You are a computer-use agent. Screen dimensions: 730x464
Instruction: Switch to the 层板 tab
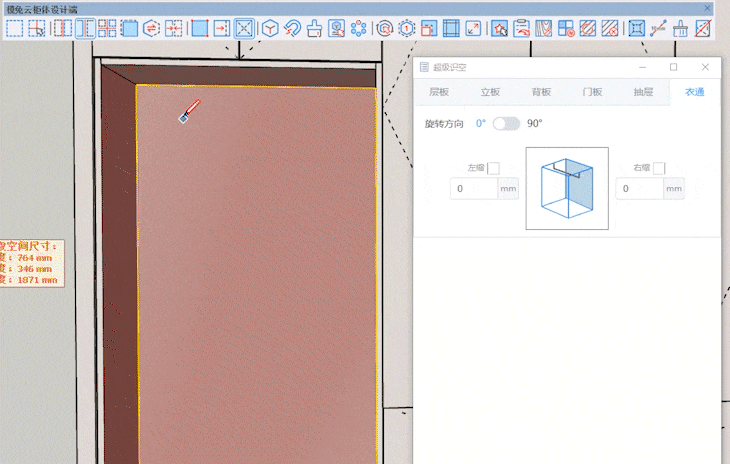[439, 92]
